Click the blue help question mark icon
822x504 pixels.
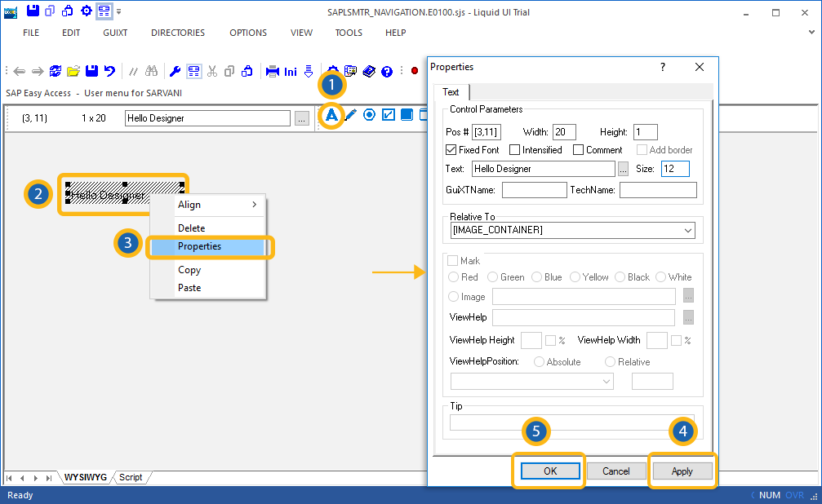pyautogui.click(x=387, y=71)
